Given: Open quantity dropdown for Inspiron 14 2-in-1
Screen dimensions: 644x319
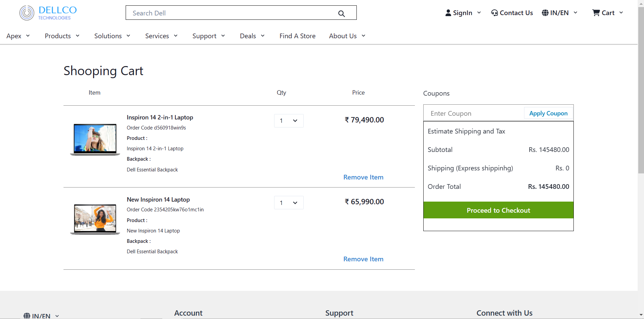Looking at the screenshot, I should [289, 121].
